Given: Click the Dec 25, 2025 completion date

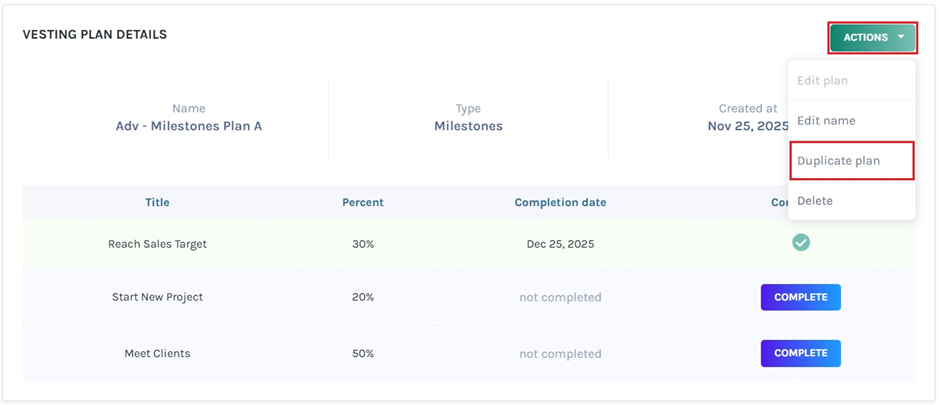Looking at the screenshot, I should pos(560,244).
